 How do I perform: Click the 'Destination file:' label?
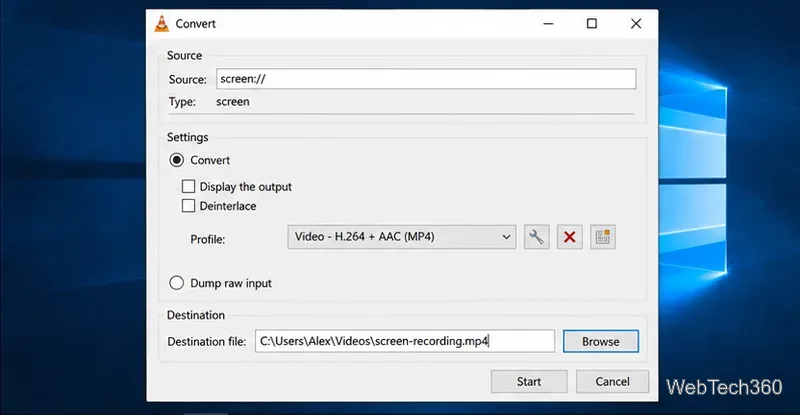(207, 341)
